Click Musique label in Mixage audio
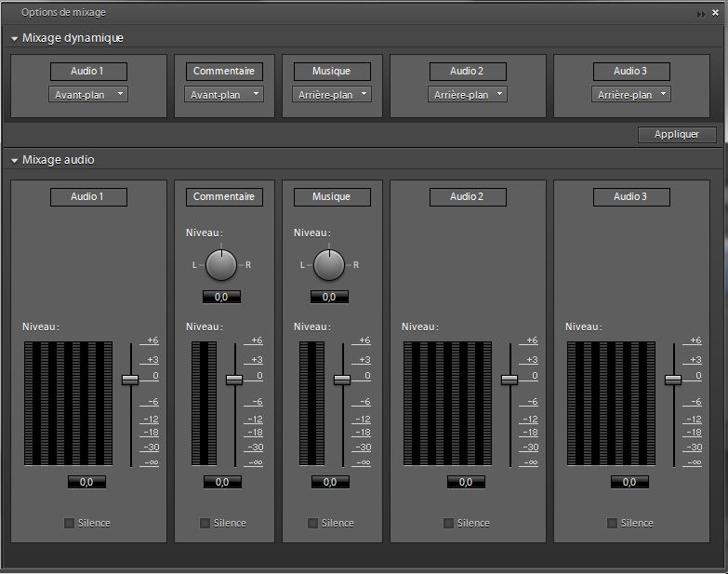 pyautogui.click(x=332, y=197)
